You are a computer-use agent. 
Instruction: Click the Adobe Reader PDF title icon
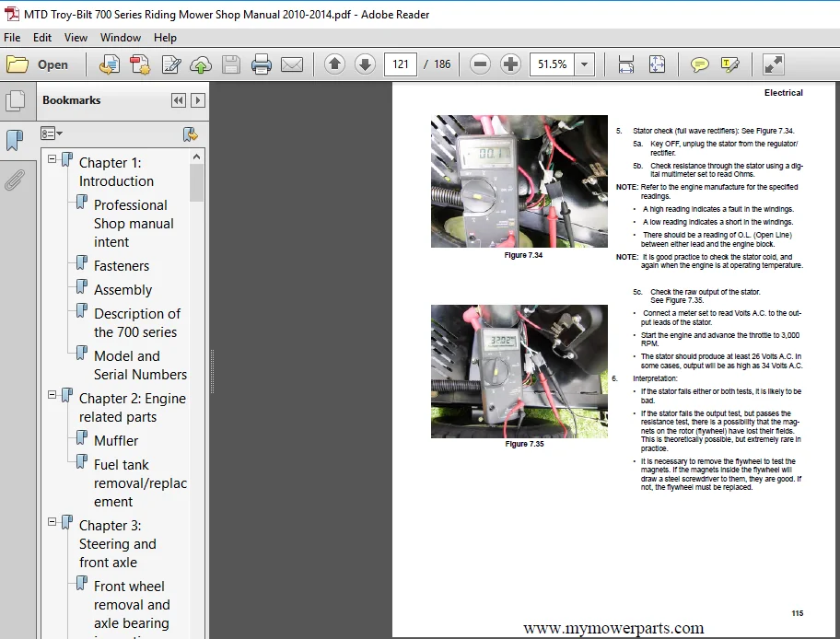tap(12, 14)
